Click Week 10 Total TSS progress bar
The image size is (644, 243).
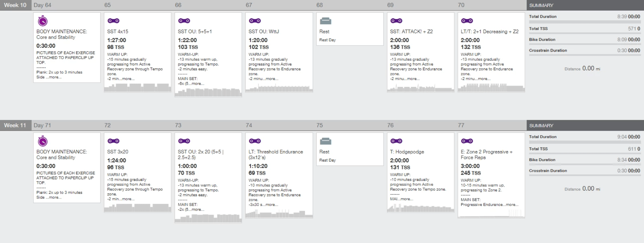coord(584,33)
